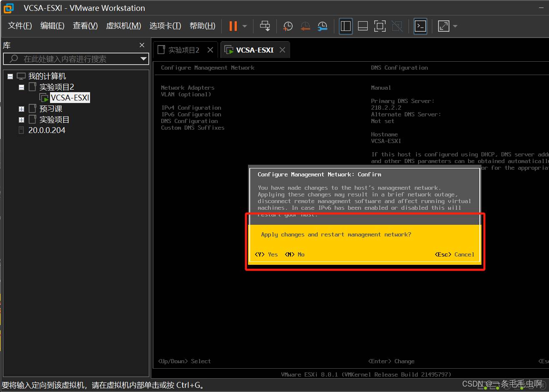Image resolution: width=549 pixels, height=392 pixels.
Task: Collapse the 实验项目2 tree folder
Action: click(21, 87)
